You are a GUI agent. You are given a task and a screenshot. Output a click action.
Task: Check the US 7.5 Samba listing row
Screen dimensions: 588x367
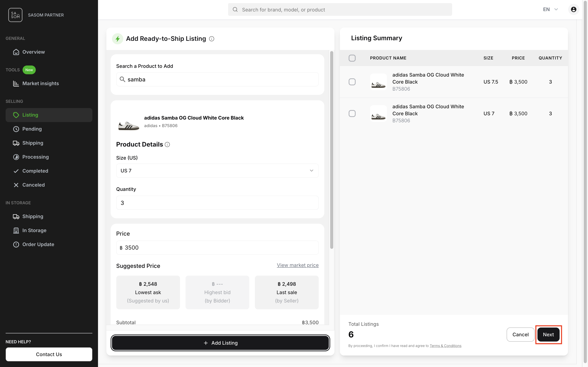pyautogui.click(x=352, y=82)
